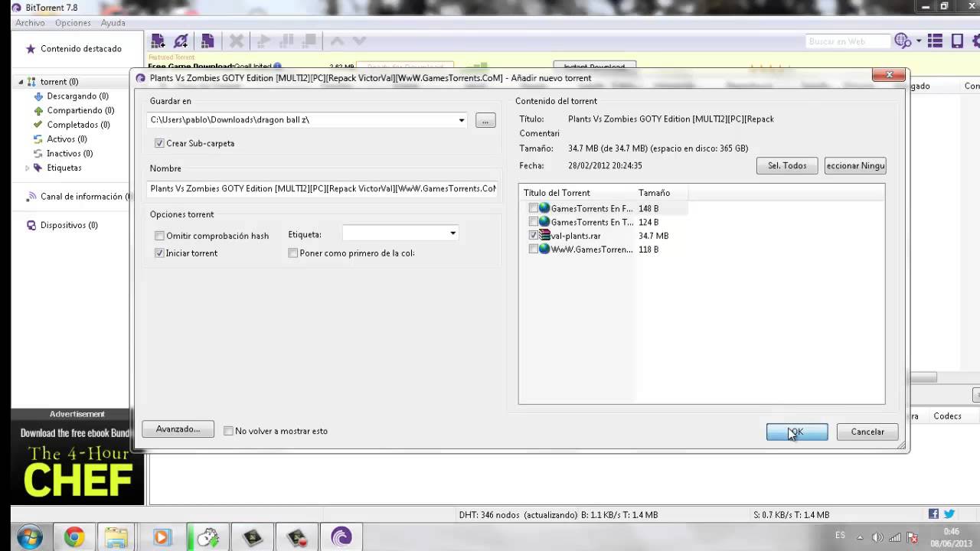
Task: Check the 148 B GamesTorrents file
Action: (x=534, y=208)
